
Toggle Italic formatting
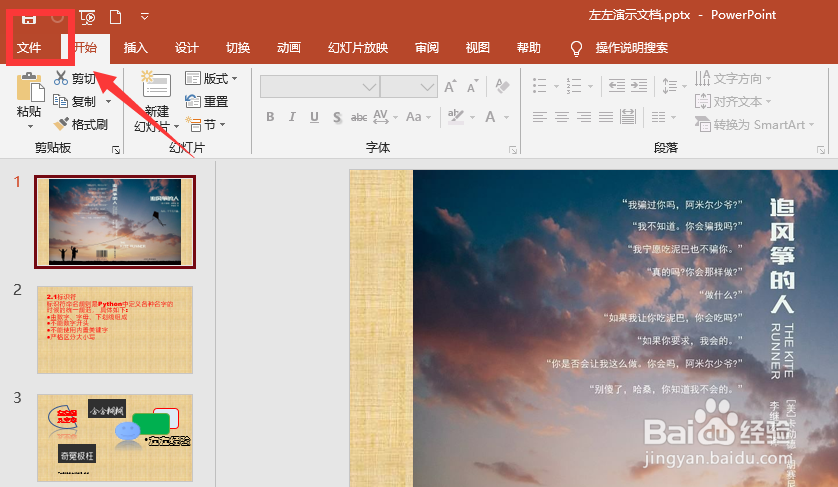(x=292, y=117)
